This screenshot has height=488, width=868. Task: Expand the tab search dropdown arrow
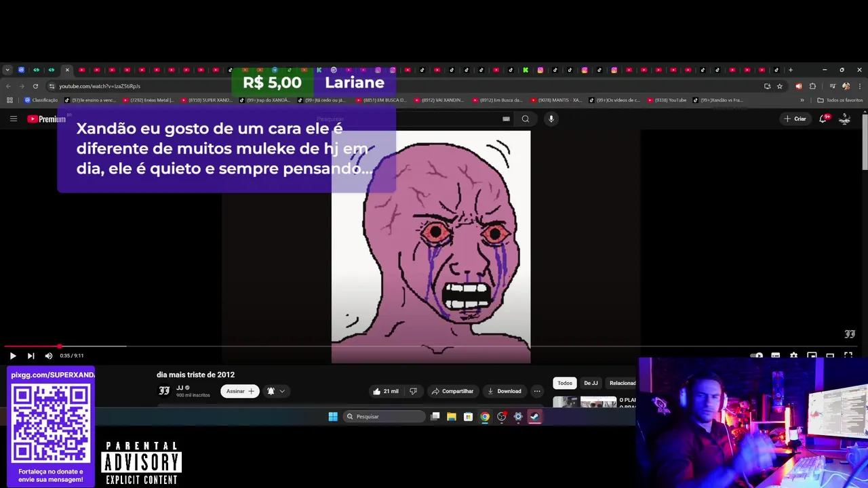[7, 70]
